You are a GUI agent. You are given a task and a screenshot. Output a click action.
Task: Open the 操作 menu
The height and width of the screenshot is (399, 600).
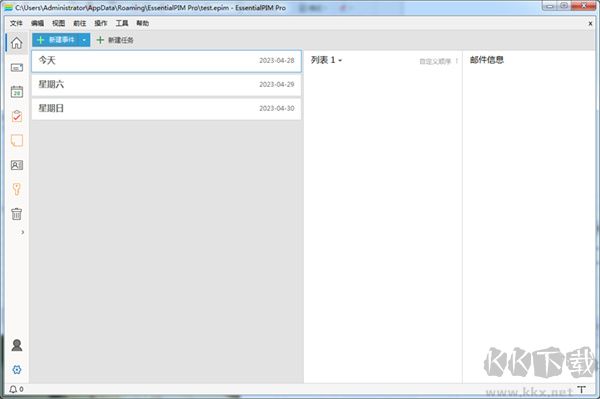(101, 23)
